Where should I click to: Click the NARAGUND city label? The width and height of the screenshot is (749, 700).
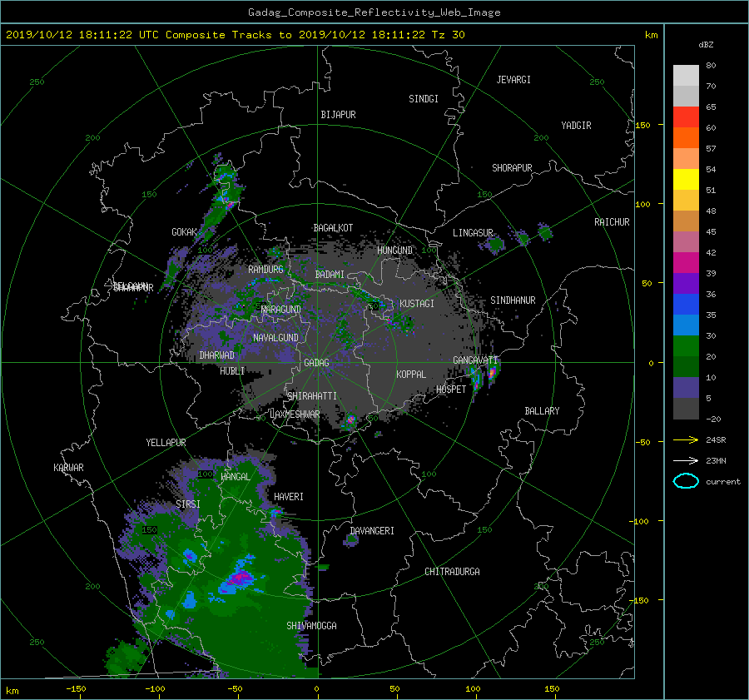[x=281, y=310]
